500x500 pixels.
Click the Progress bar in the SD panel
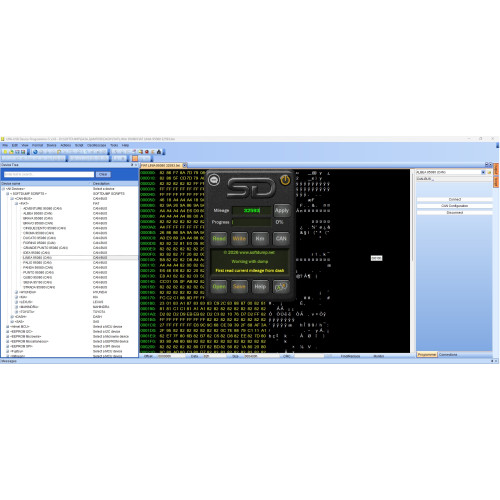point(252,222)
